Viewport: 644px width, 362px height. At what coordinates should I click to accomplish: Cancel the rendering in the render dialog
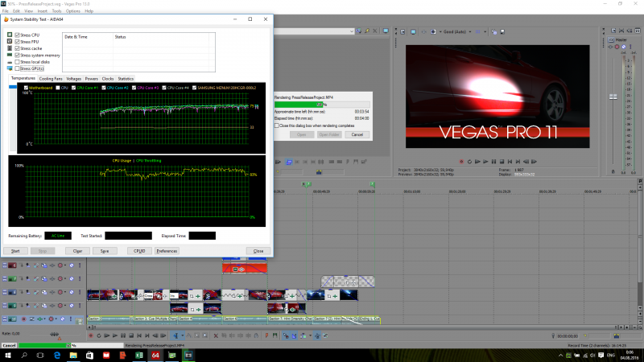[x=357, y=134]
